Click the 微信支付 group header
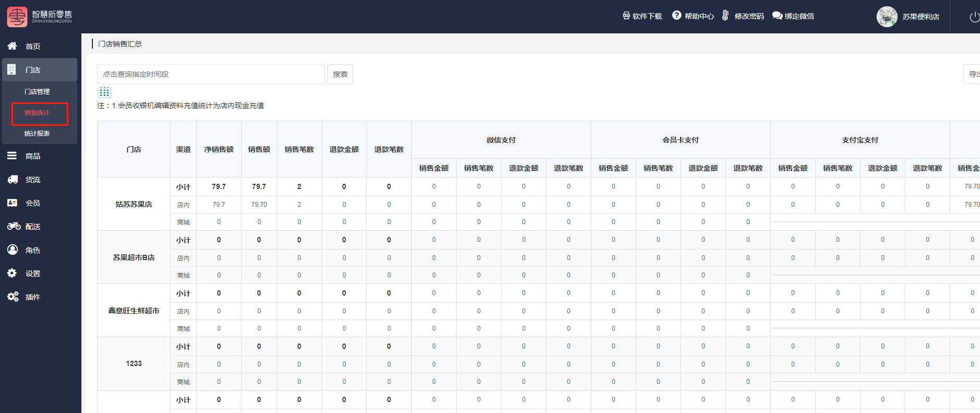Screen dimensions: 980x413 501,140
